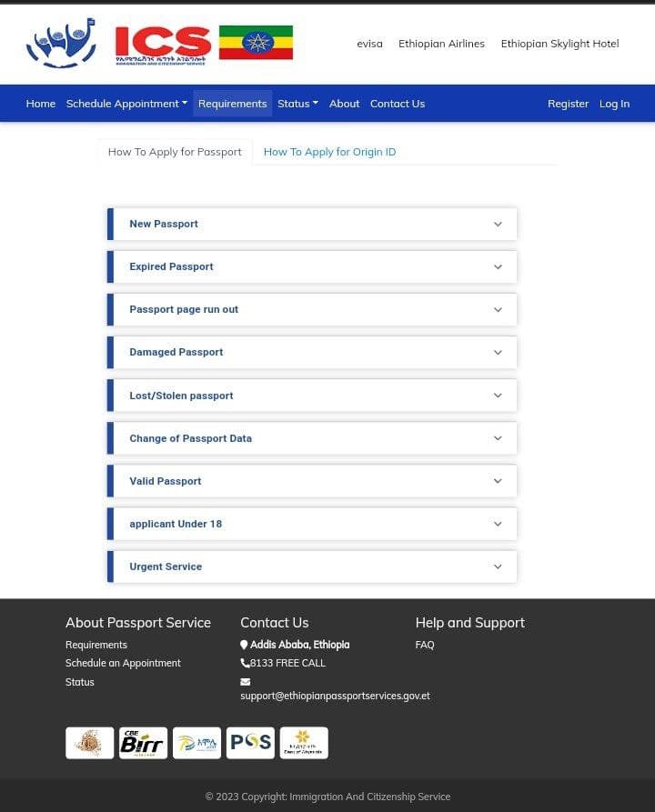Click the Ethiopian flag image
655x812 pixels.
tap(256, 43)
